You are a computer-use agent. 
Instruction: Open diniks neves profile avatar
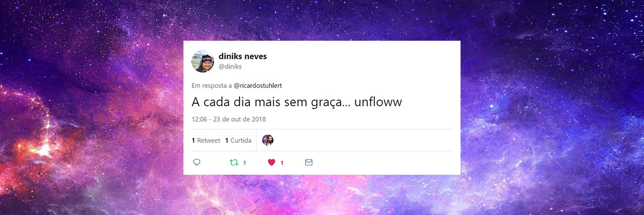[x=203, y=61]
